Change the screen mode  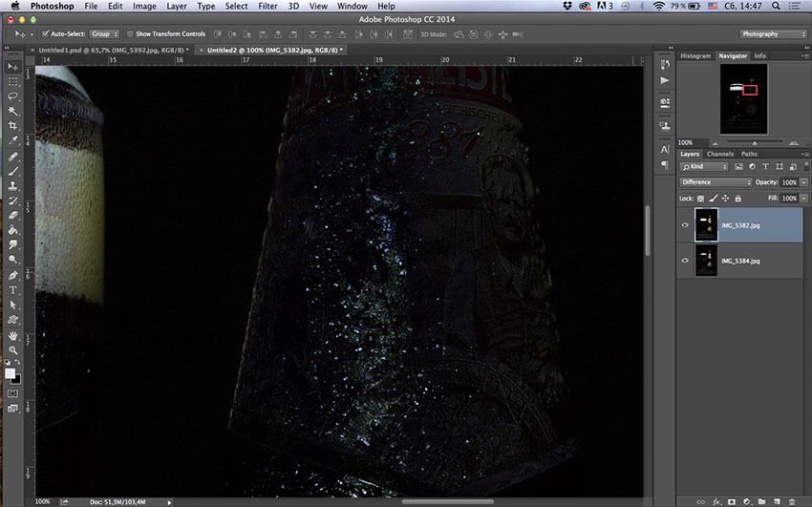pos(13,409)
